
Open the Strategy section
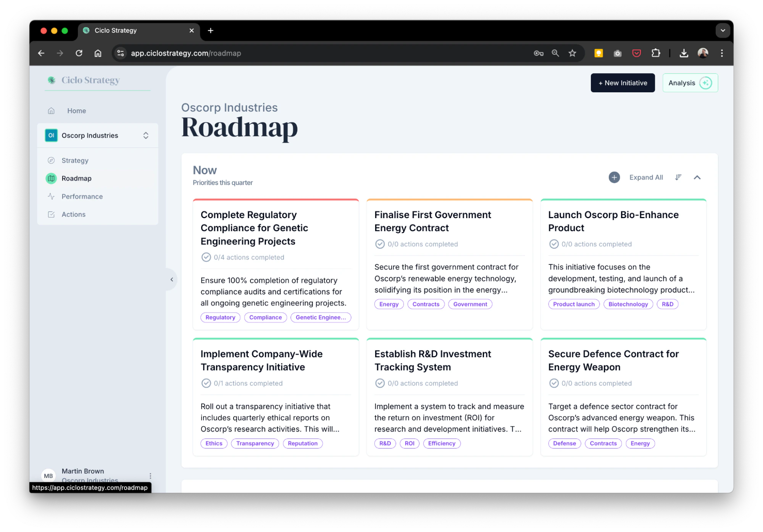pos(75,161)
